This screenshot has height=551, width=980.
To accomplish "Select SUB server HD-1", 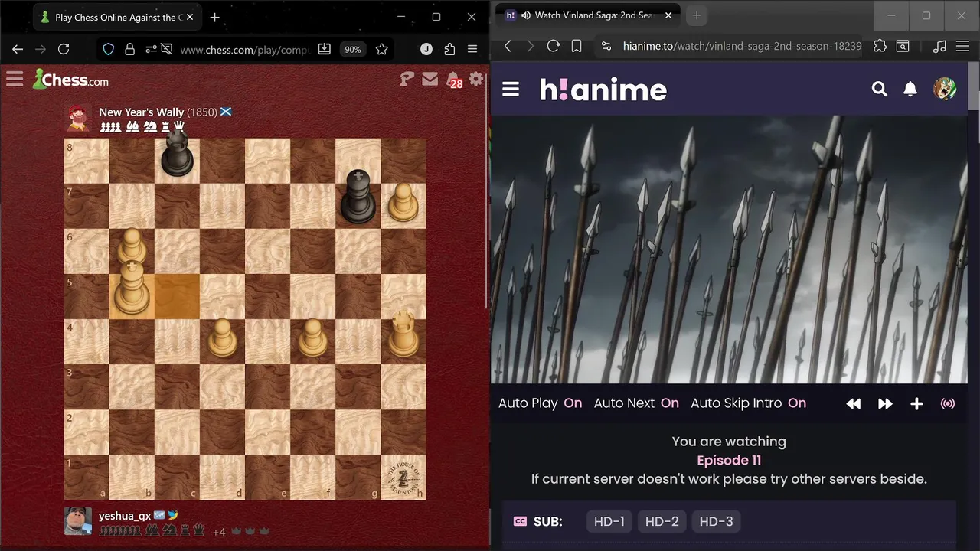I will 609,521.
